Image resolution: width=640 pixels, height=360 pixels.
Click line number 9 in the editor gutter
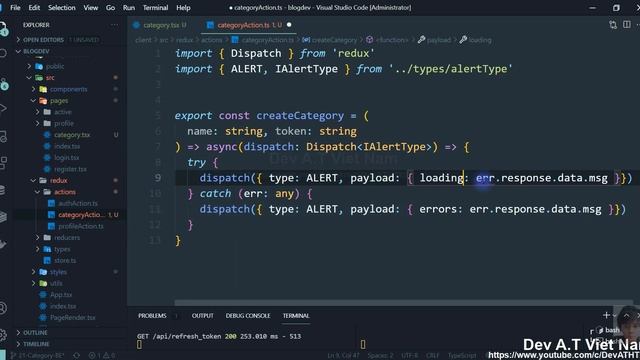pyautogui.click(x=158, y=178)
